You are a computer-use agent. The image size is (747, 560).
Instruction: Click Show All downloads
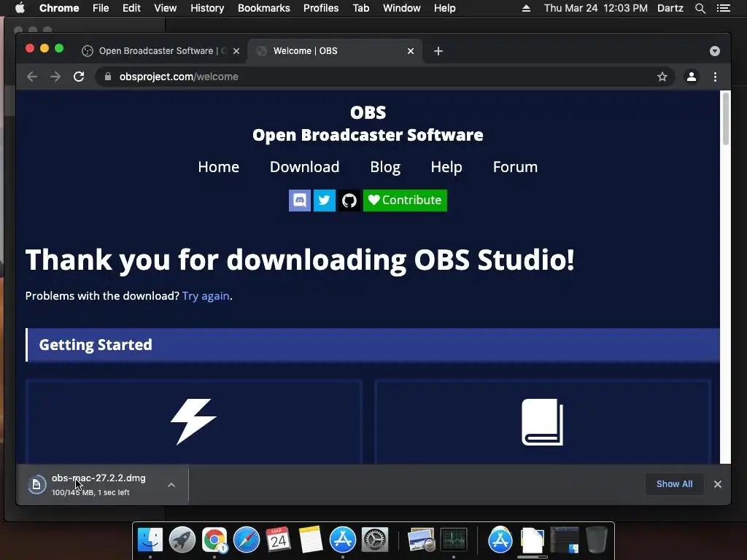click(674, 484)
